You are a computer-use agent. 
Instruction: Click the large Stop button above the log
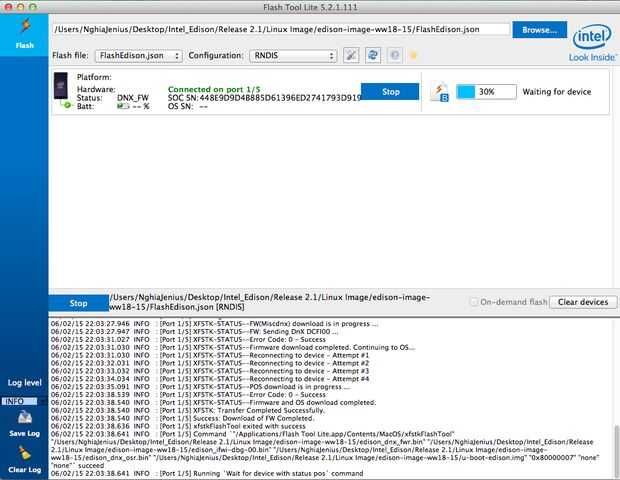point(78,303)
